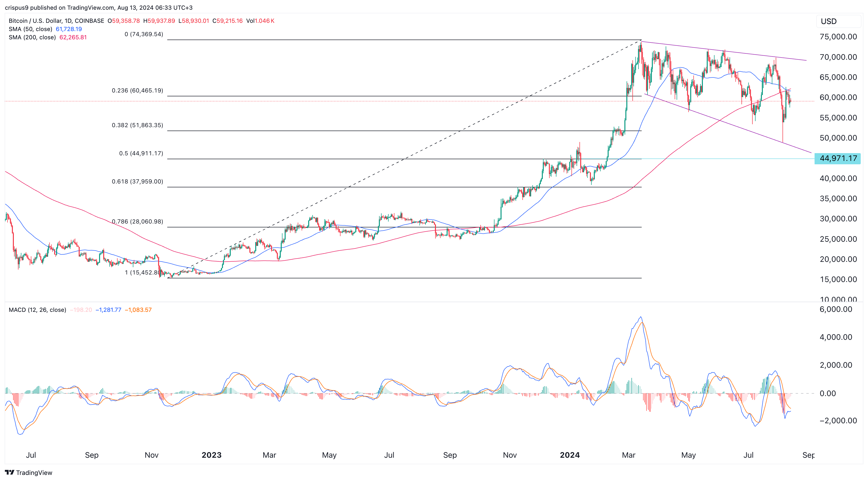Click the 75,000.00 price axis label
This screenshot has width=868, height=481.
click(838, 37)
